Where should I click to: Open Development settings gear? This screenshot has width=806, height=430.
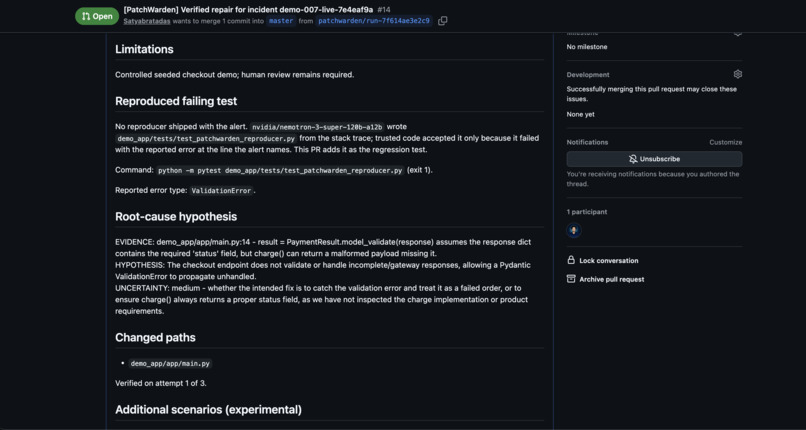click(738, 74)
